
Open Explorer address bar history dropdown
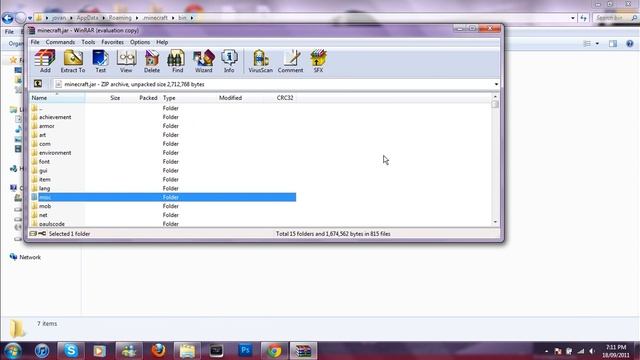[x=573, y=18]
